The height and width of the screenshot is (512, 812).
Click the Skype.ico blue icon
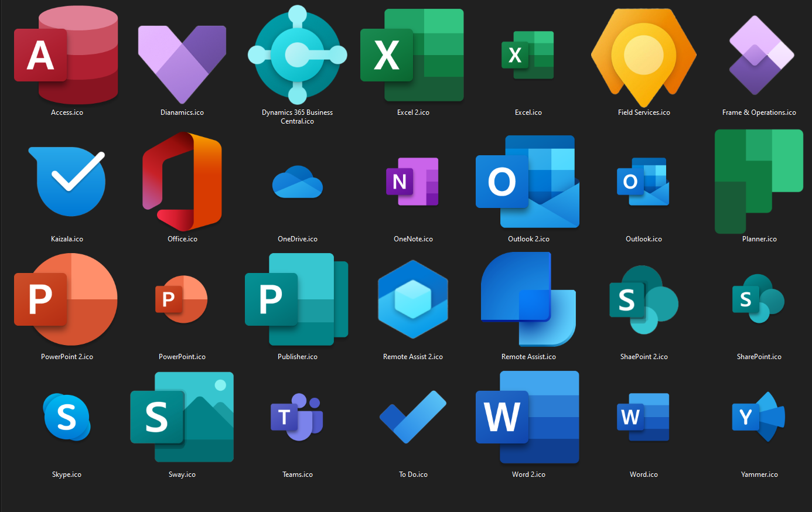click(67, 417)
